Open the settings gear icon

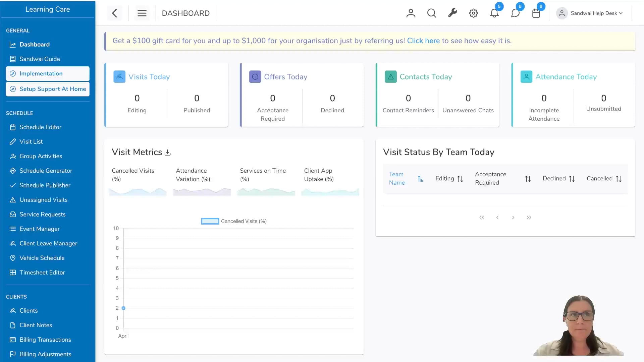[473, 13]
